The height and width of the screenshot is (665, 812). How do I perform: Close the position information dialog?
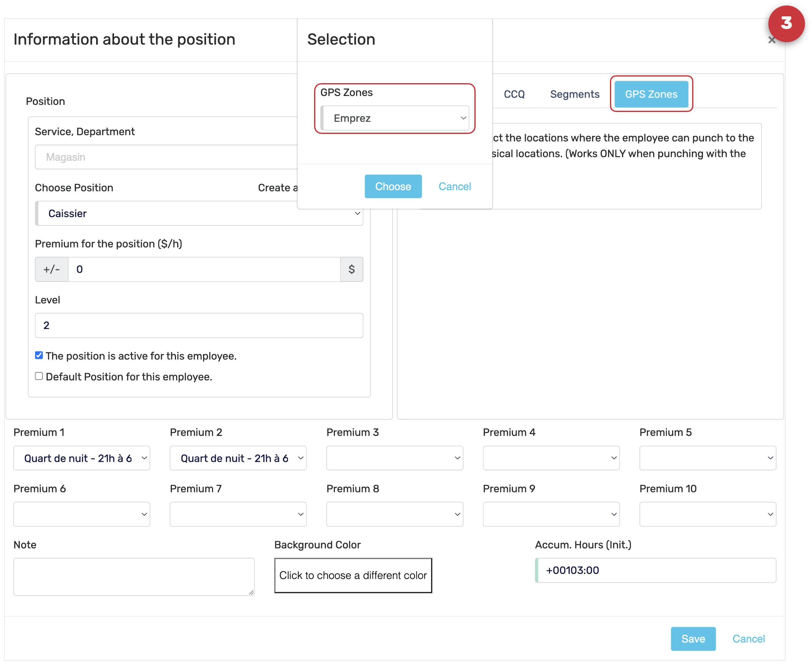tap(771, 40)
